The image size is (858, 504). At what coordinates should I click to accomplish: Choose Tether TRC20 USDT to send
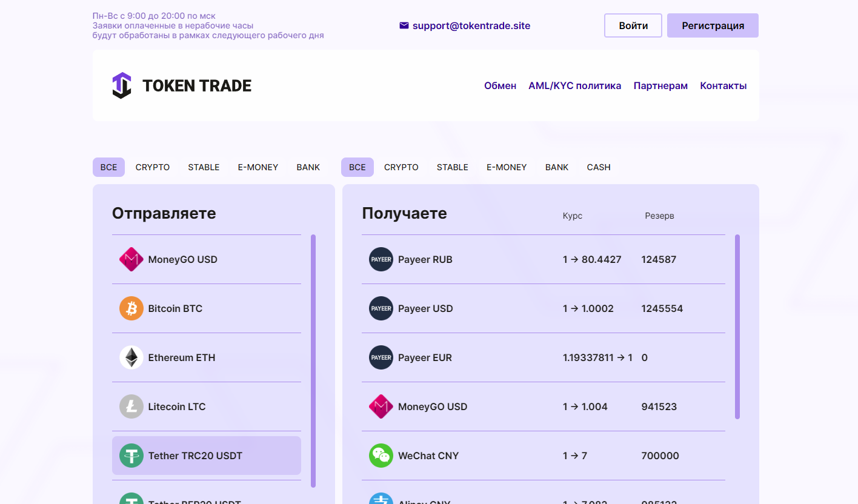click(x=207, y=456)
